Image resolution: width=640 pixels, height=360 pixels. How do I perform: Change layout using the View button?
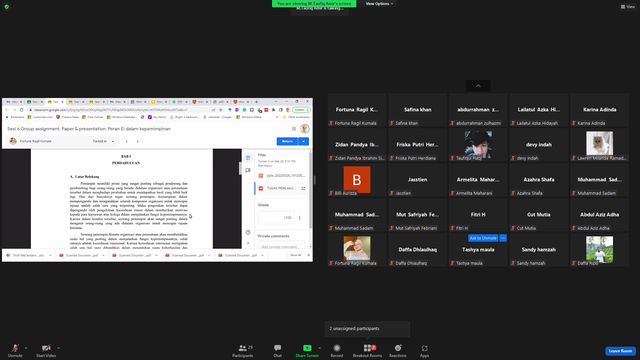pyautogui.click(x=628, y=7)
